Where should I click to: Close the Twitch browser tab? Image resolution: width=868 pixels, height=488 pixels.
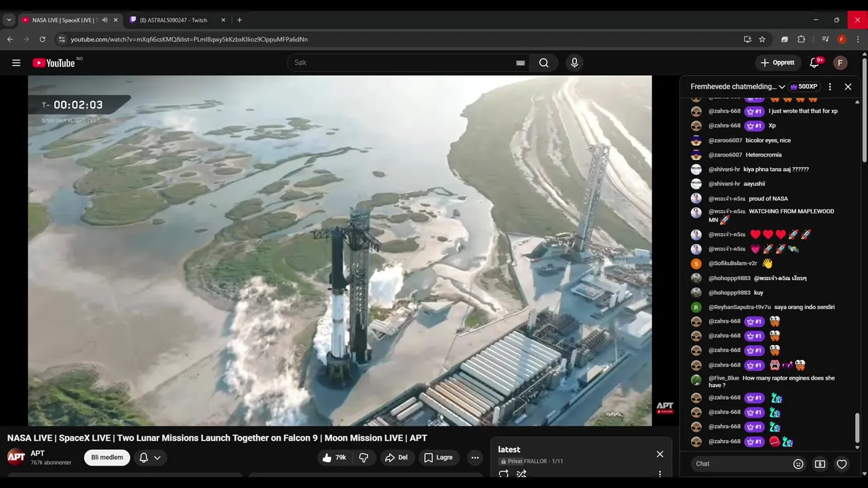[x=223, y=20]
